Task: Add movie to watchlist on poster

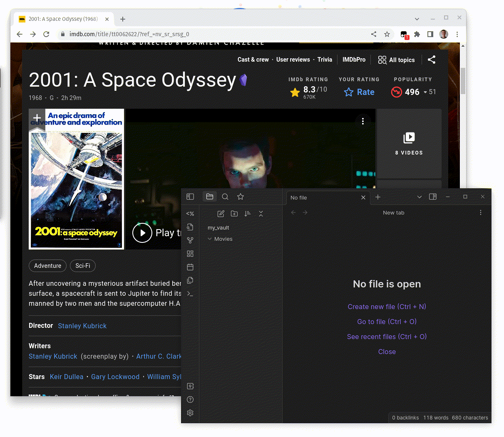Action: pyautogui.click(x=37, y=118)
